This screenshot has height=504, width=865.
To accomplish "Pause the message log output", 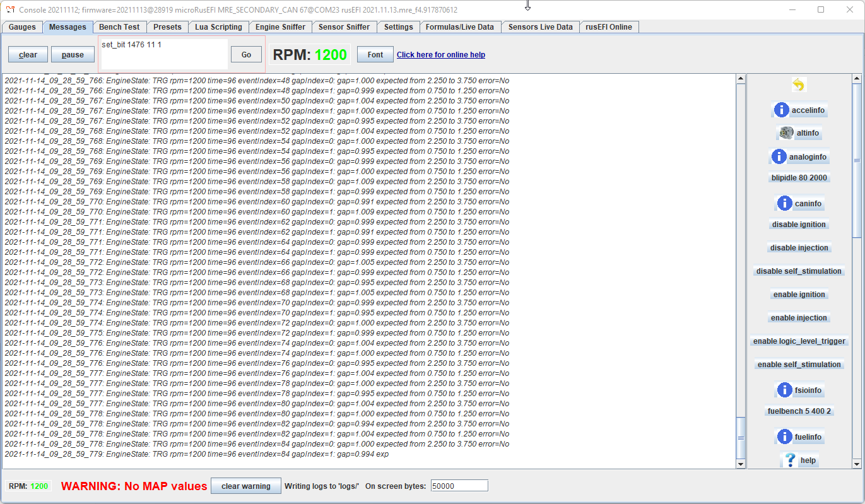I will [73, 55].
